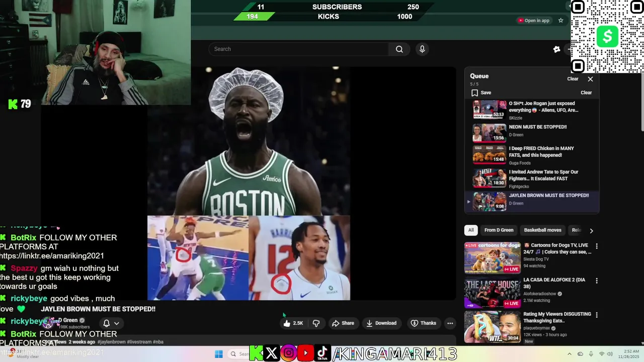Click the #jaylenbrown hashtag link
Viewport: 644px width, 362px height.
[111, 342]
